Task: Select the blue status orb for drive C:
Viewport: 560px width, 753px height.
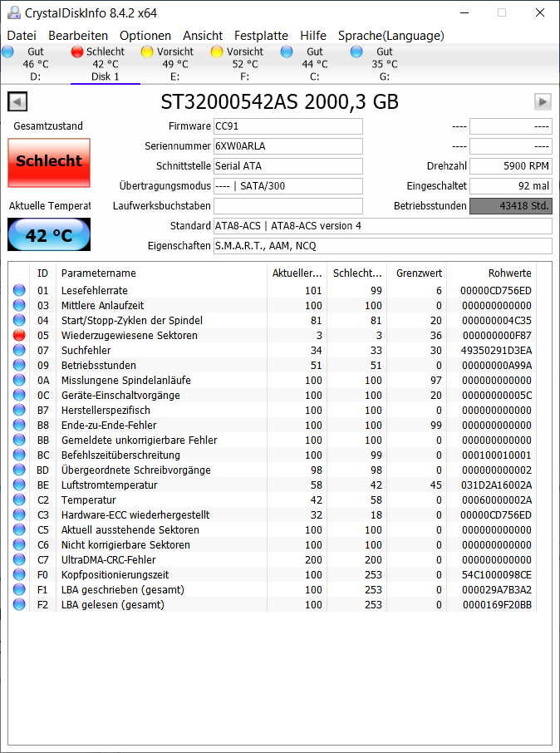Action: pyautogui.click(x=287, y=52)
